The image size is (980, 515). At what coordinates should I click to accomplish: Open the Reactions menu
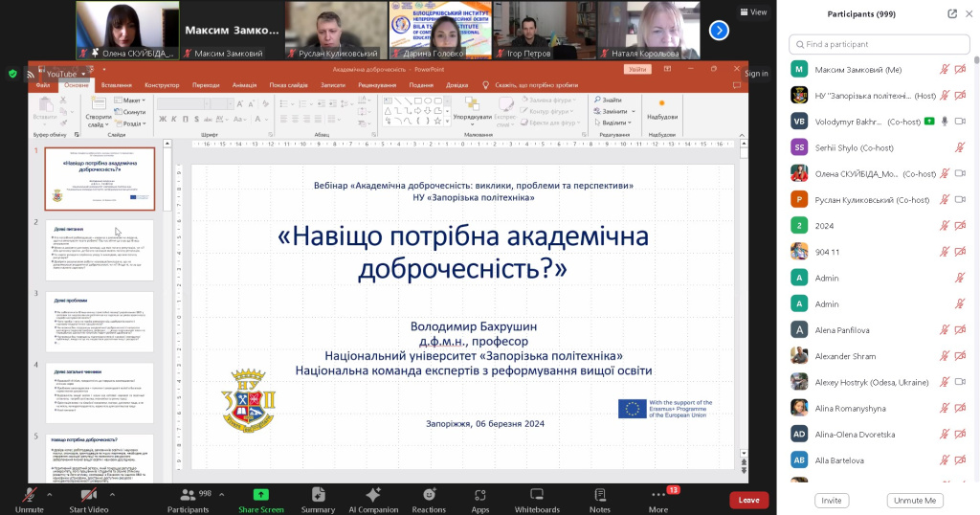click(x=429, y=500)
